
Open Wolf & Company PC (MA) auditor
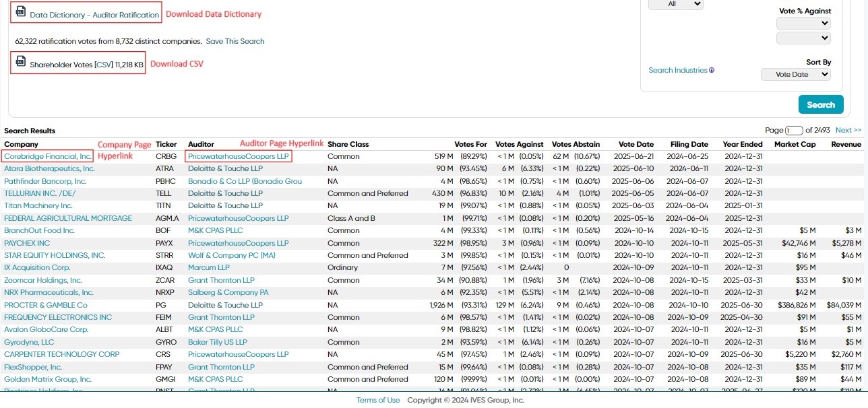232,255
